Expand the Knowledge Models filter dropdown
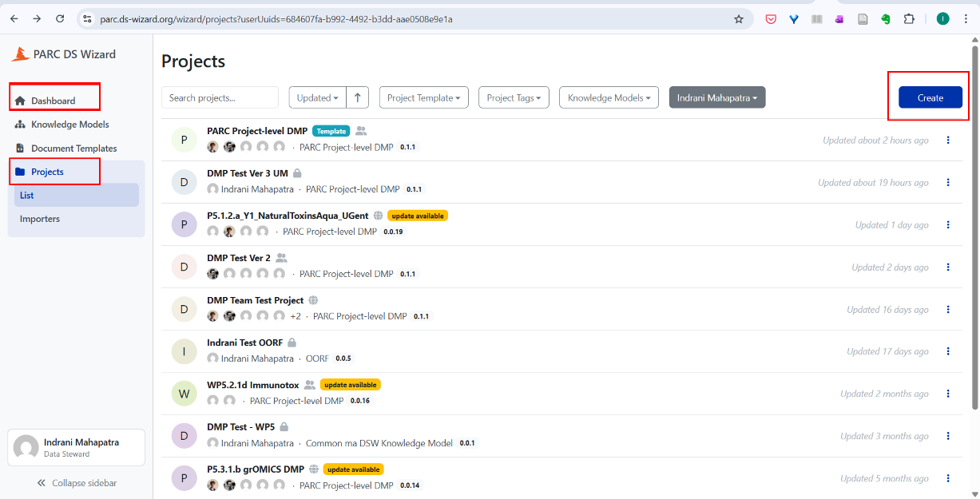This screenshot has height=499, width=980. (609, 97)
